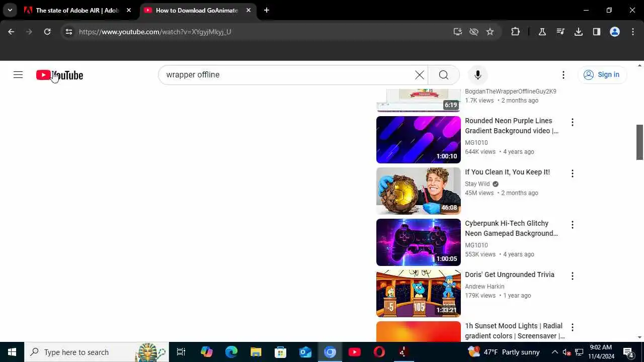
Task: Start voice search with the microphone
Action: 478,75
